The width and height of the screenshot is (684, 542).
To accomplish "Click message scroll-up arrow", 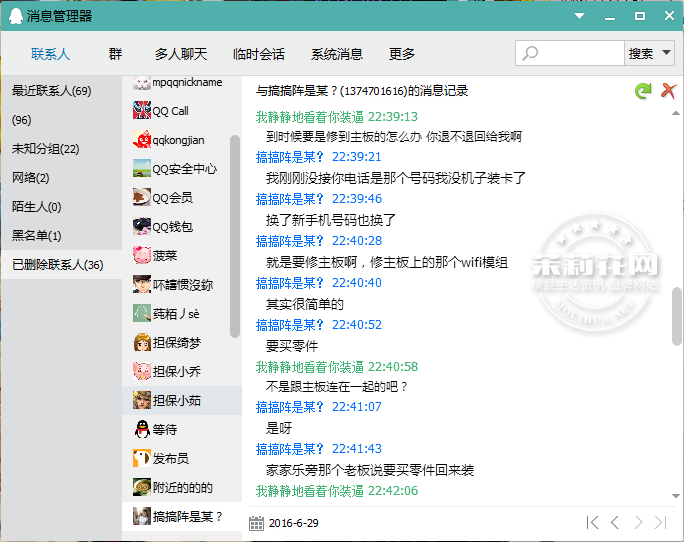I will (x=676, y=113).
